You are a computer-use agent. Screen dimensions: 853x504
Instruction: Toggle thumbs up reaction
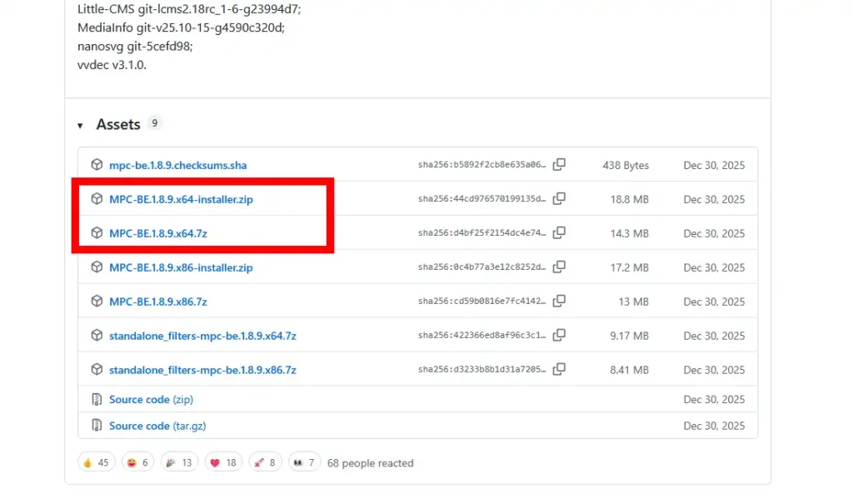point(96,462)
